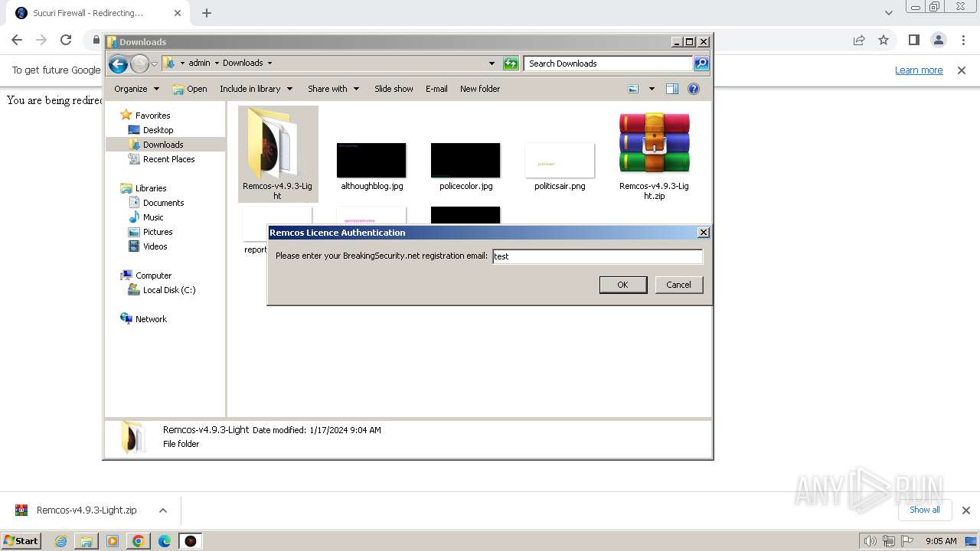Open Chrome's tab search dropdown chevron
The image size is (980, 551).
888,13
